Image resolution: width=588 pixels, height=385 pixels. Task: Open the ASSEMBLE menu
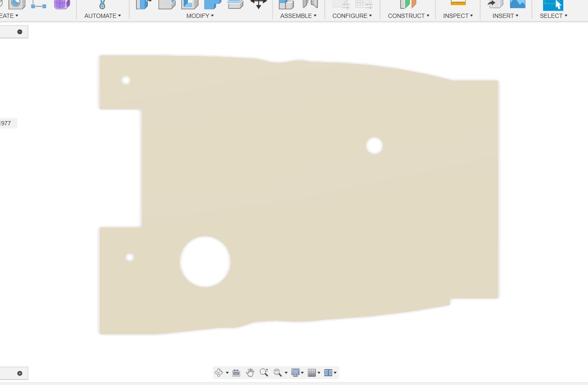(298, 16)
